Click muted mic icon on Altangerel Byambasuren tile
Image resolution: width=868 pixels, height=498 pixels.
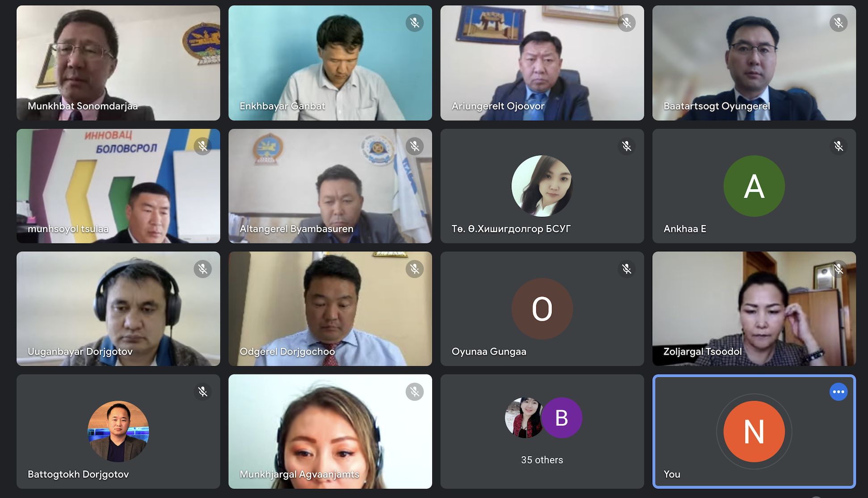pos(415,146)
